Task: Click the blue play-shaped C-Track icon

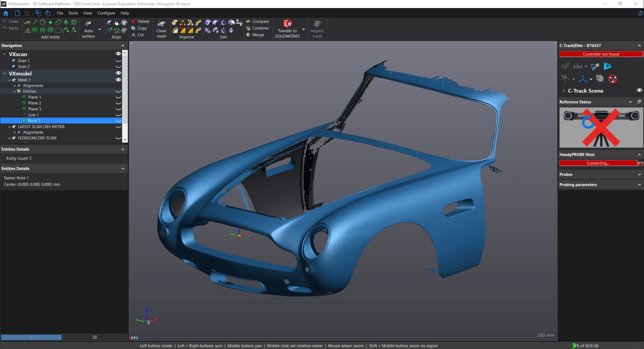Action: point(607,66)
